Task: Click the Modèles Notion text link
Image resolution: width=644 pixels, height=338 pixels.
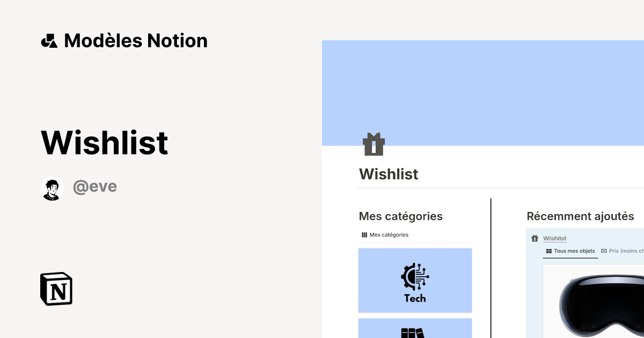Action: pyautogui.click(x=135, y=40)
